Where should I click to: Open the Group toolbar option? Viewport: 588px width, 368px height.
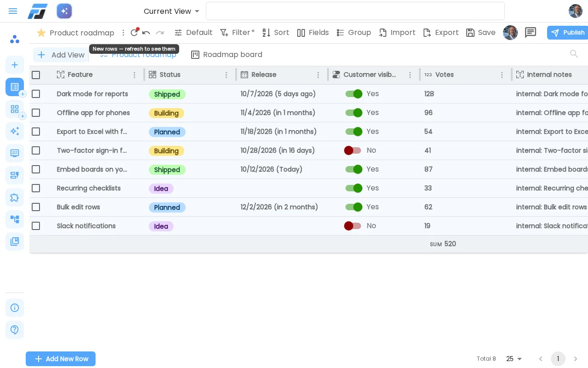point(353,33)
